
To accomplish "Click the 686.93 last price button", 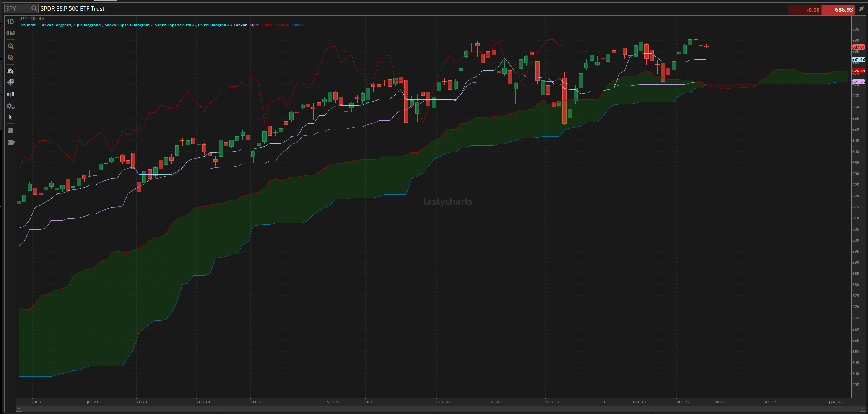I will click(x=838, y=10).
